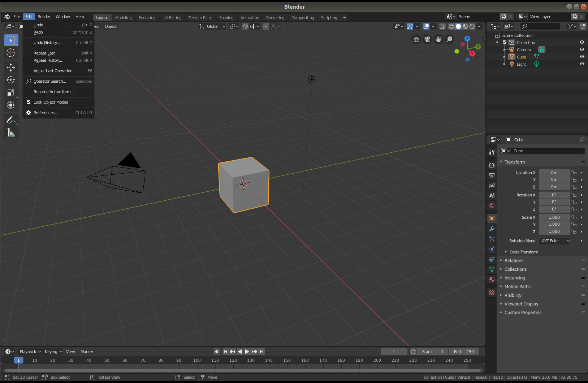The height and width of the screenshot is (383, 588).
Task: Select the Cursor tool in the toolbar
Action: click(x=11, y=53)
